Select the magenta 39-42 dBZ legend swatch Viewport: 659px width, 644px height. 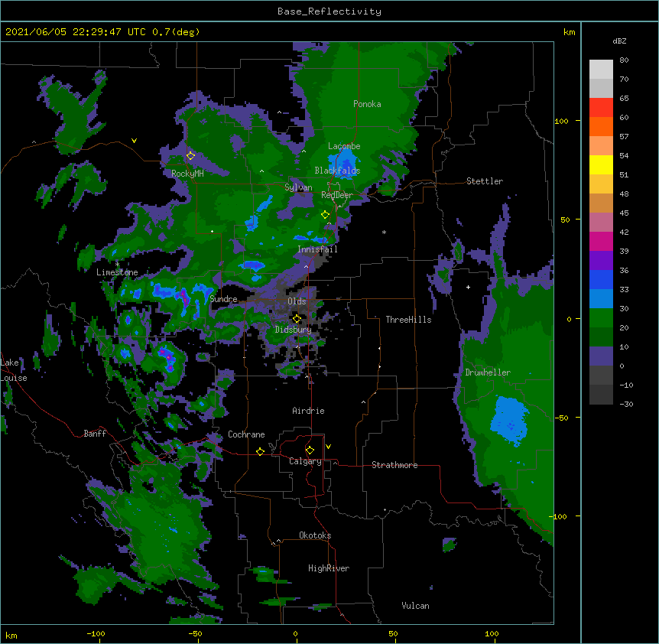point(601,241)
